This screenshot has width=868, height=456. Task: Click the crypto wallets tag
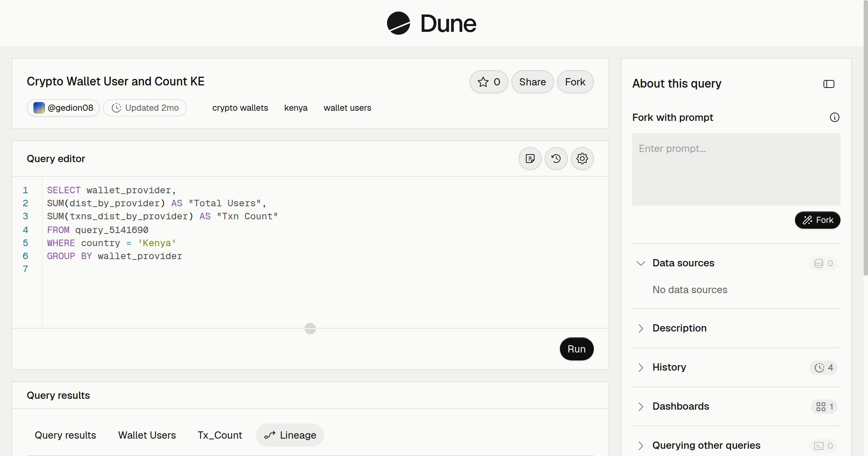click(240, 108)
